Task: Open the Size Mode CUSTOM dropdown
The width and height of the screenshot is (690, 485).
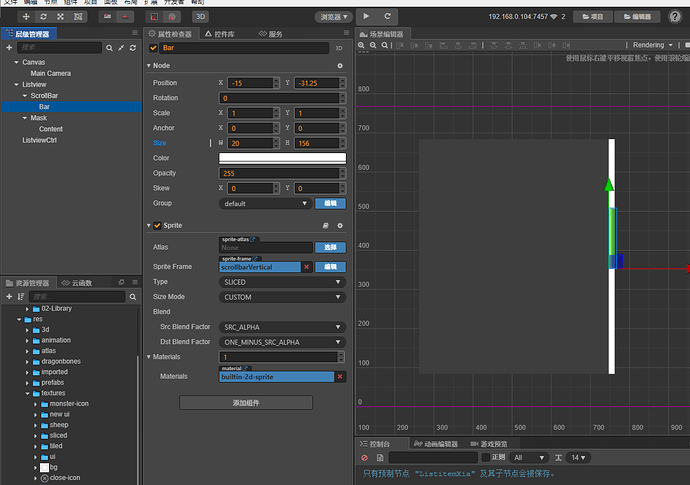Action: (282, 297)
